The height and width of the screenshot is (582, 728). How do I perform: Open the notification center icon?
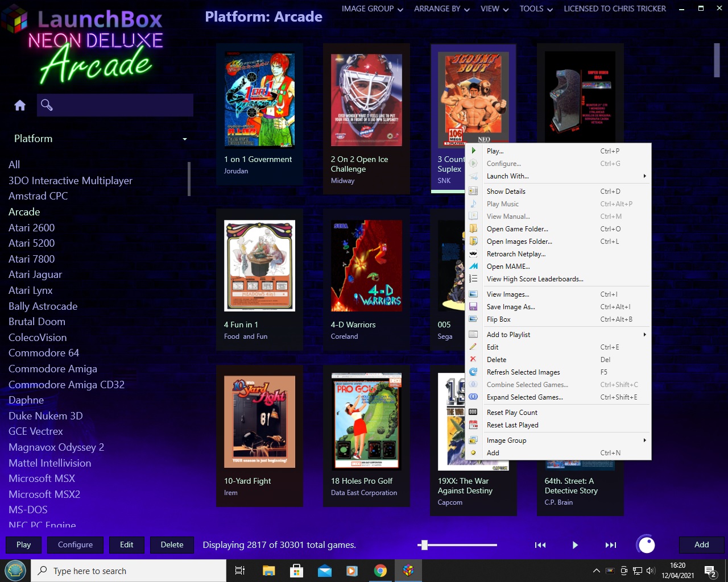[710, 571]
